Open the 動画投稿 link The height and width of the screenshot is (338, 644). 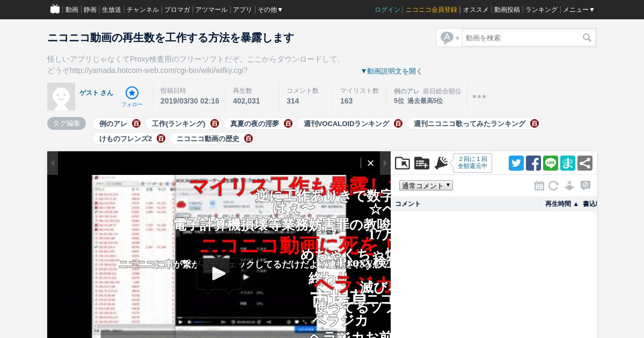[x=507, y=10]
